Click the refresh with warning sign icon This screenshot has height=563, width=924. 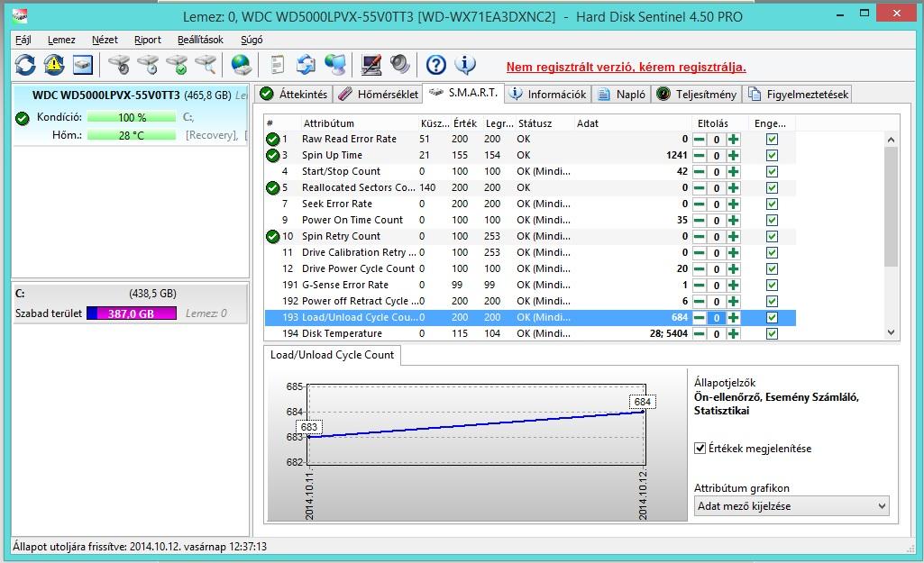pos(53,64)
